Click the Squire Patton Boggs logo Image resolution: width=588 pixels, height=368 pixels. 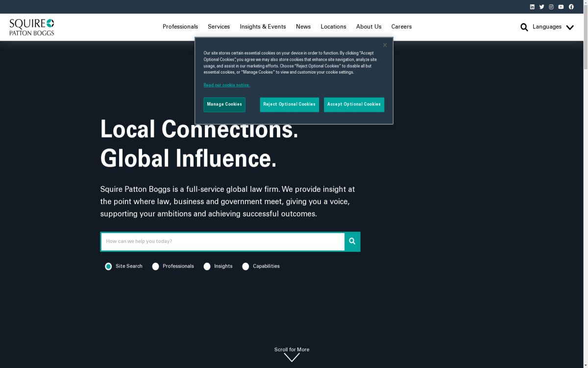tap(32, 27)
